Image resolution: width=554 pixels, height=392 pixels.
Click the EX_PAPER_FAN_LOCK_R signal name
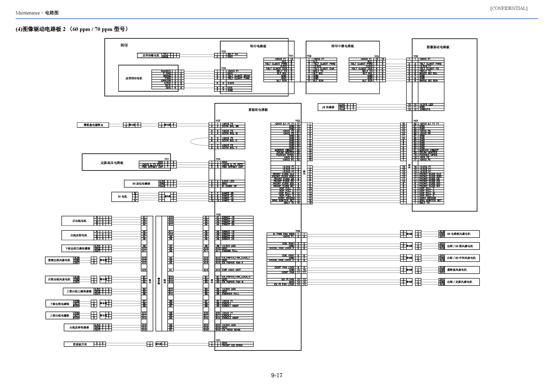[236, 277]
